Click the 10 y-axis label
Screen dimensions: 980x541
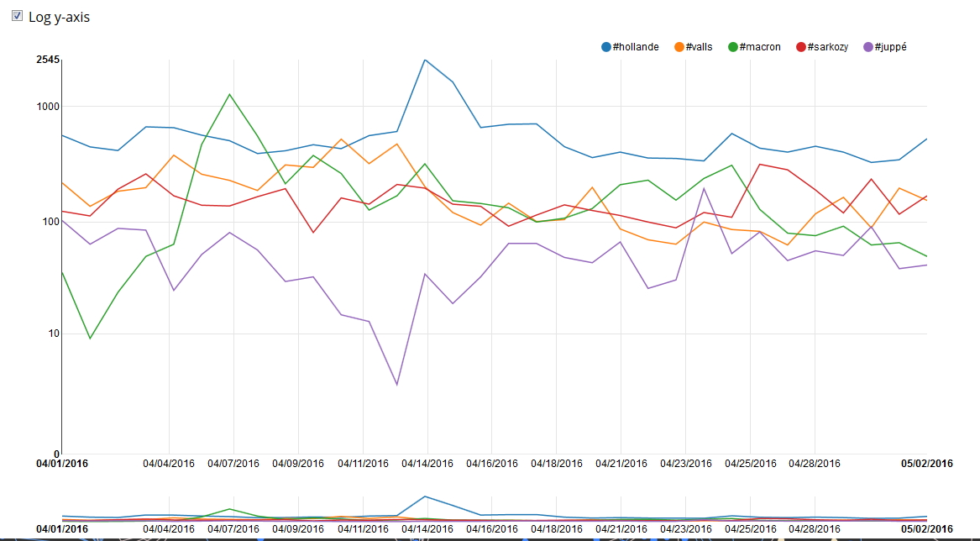coord(54,334)
